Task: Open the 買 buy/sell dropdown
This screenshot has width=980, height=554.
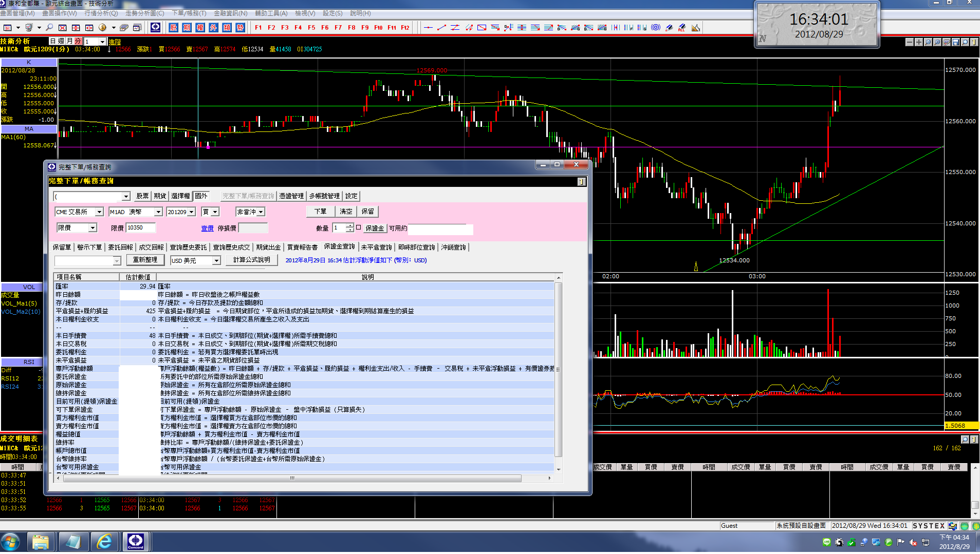Action: point(215,212)
